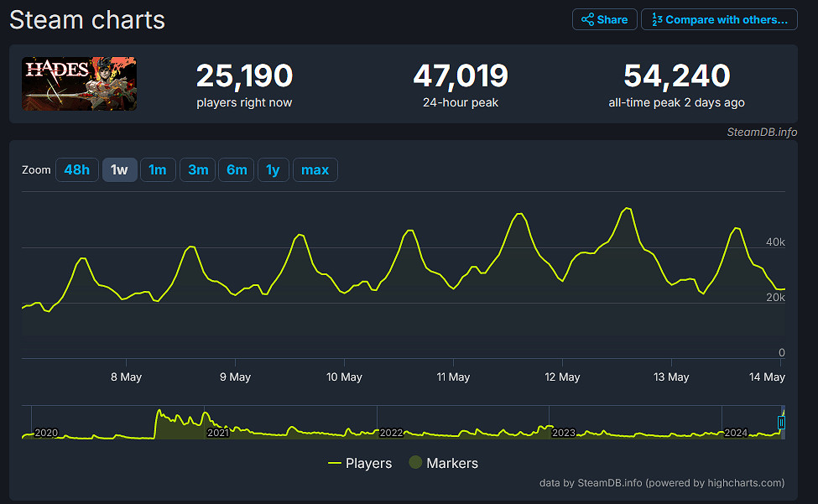Viewport: 818px width, 504px height.
Task: Show max time range
Action: coord(315,170)
